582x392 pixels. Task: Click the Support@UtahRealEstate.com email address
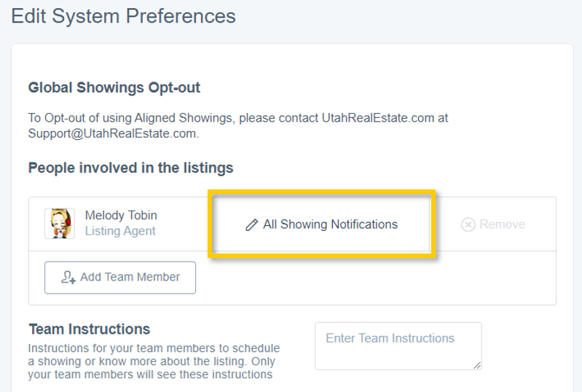click(112, 133)
